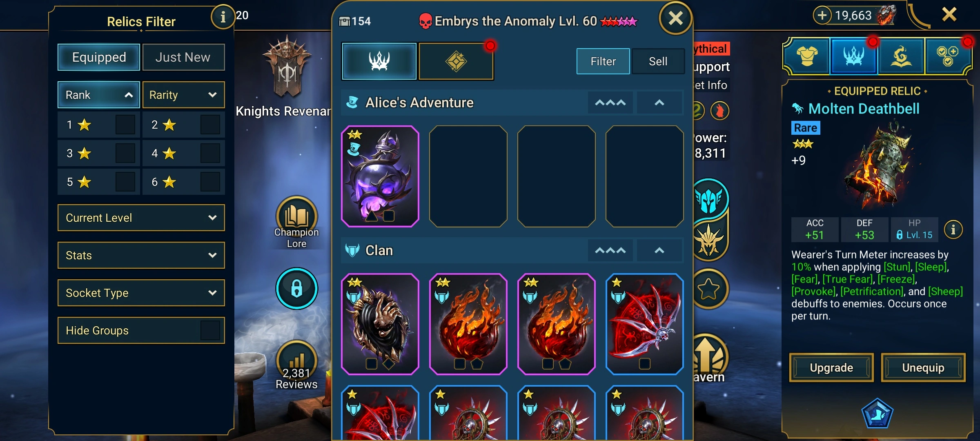This screenshot has height=441, width=980.
Task: Select the armor artifacts tab icon
Action: pos(807,56)
